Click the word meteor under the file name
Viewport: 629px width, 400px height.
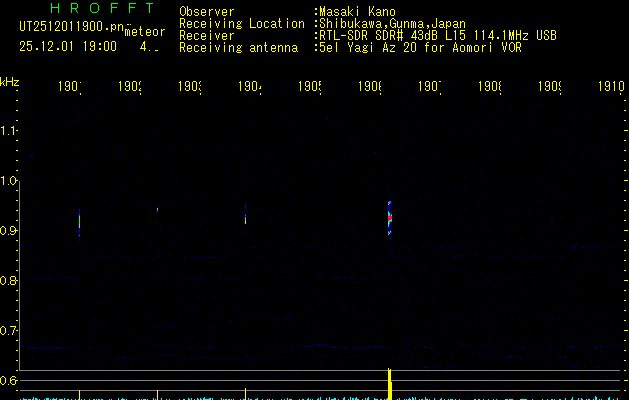[145, 32]
